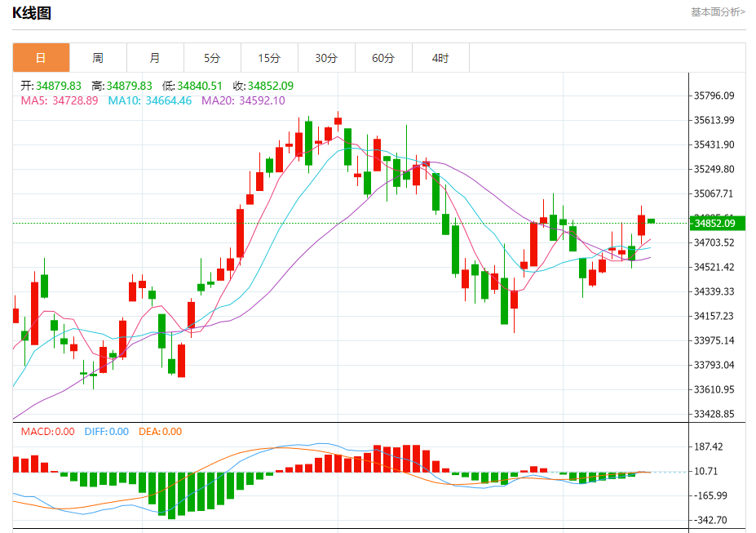Click the 34521.42 price axis label
This screenshot has height=533, width=756.
point(714,267)
